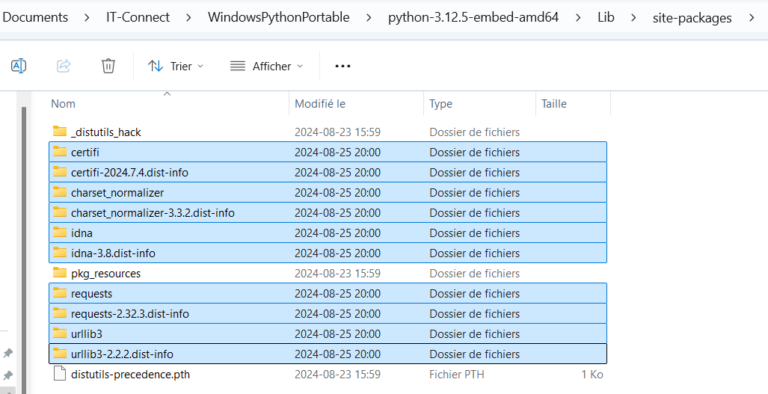Click the _distutils_hack folder icon
This screenshot has width=768, height=394.
click(x=60, y=131)
